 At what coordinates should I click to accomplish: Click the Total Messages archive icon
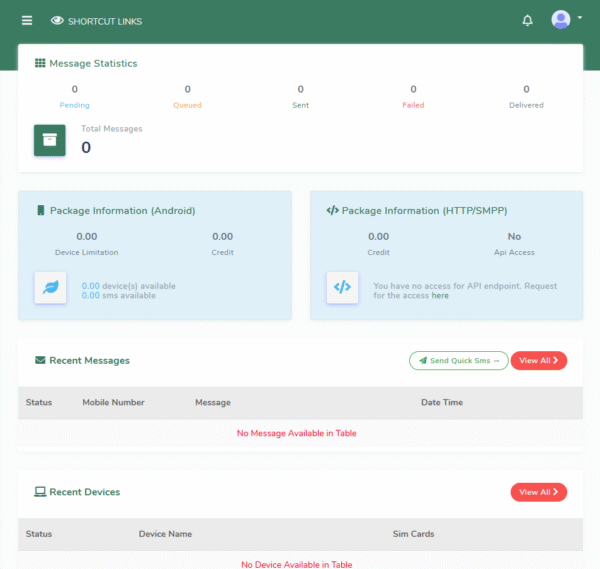(50, 140)
